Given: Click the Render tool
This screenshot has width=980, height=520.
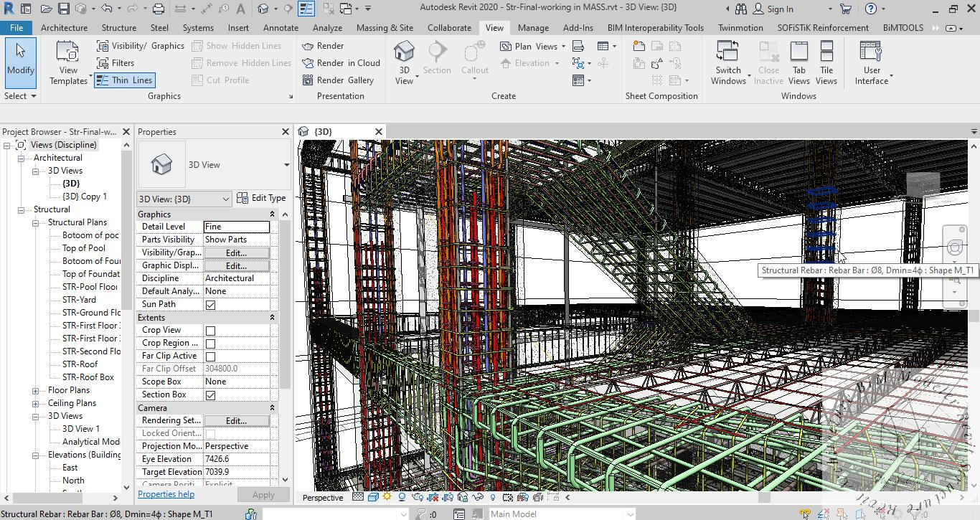Looking at the screenshot, I should pos(324,46).
